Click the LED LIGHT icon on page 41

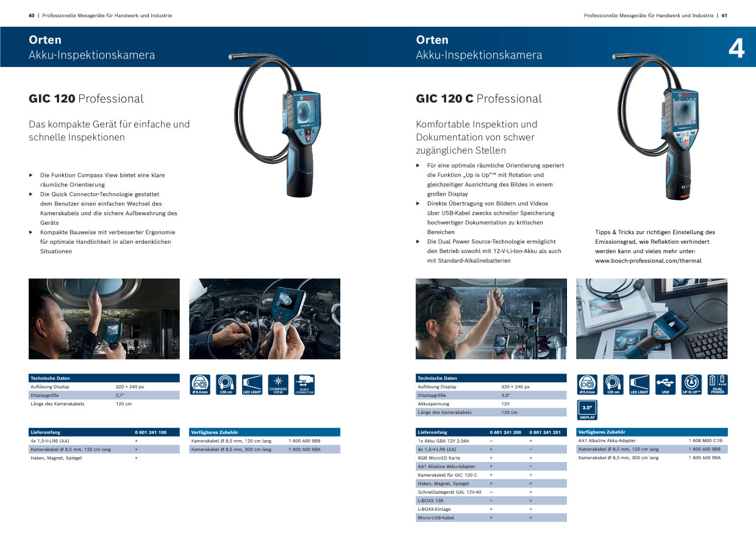(x=640, y=385)
